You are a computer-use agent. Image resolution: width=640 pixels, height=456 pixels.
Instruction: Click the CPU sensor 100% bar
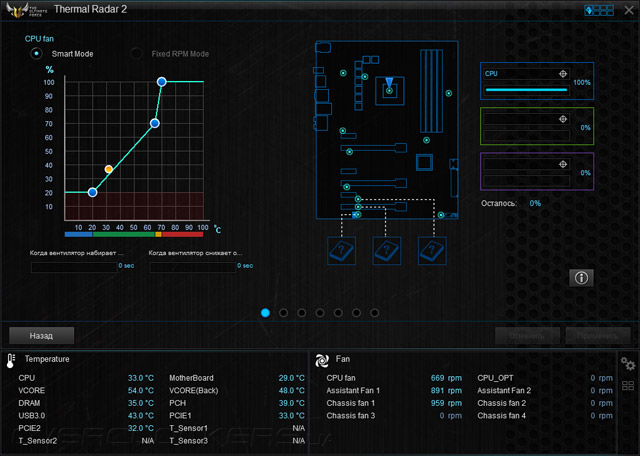pyautogui.click(x=527, y=90)
